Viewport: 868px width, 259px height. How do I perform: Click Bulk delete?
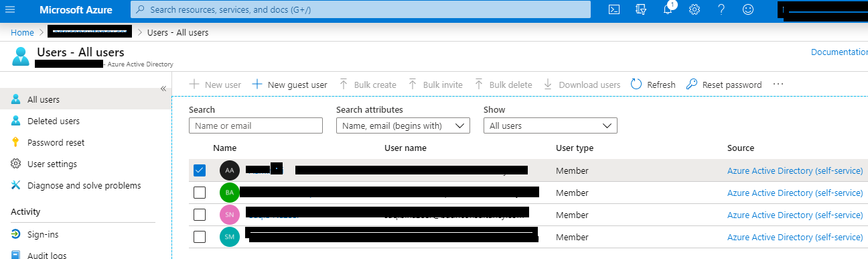pos(503,85)
